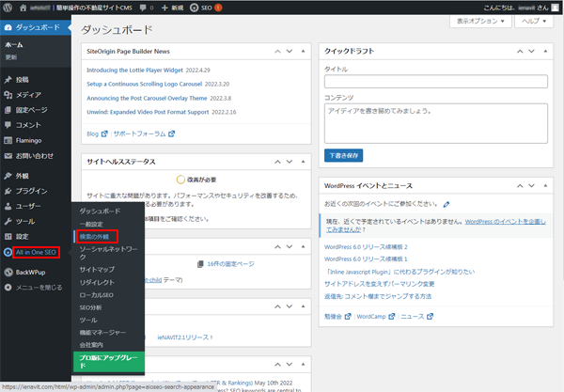The height and width of the screenshot is (392, 564).
Task: Toggle SiteOrigin Page Builder News panel
Action: click(304, 51)
